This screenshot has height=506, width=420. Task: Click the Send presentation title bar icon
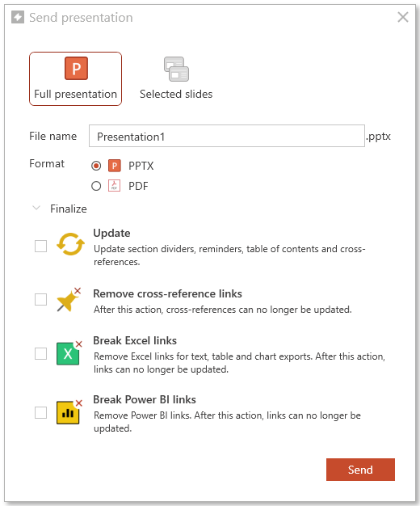[x=18, y=17]
